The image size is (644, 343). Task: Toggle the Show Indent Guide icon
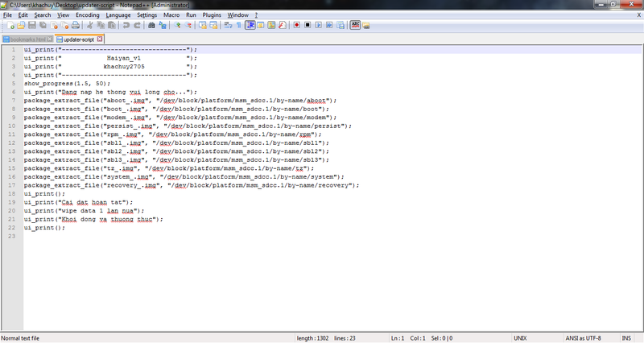[x=250, y=26]
